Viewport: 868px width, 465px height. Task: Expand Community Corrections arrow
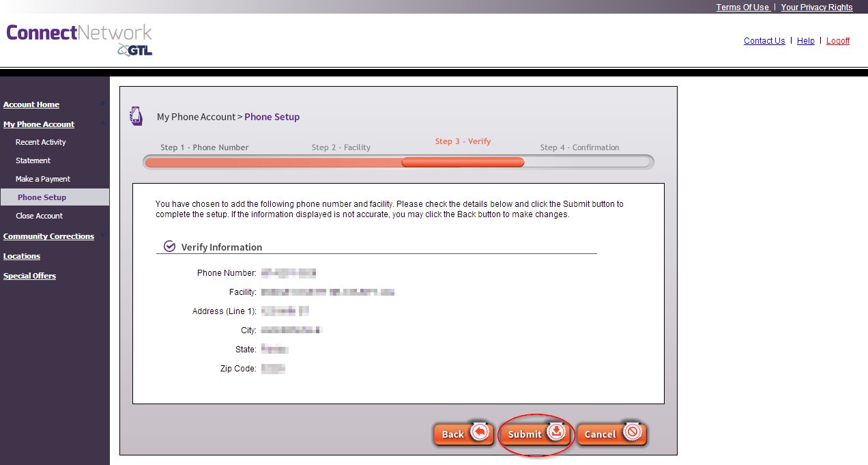(x=103, y=236)
